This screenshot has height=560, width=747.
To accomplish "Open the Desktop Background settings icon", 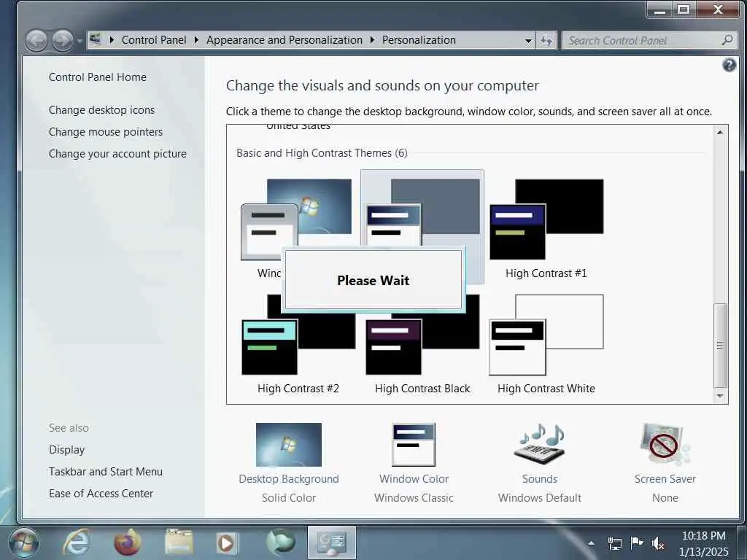I will click(289, 444).
